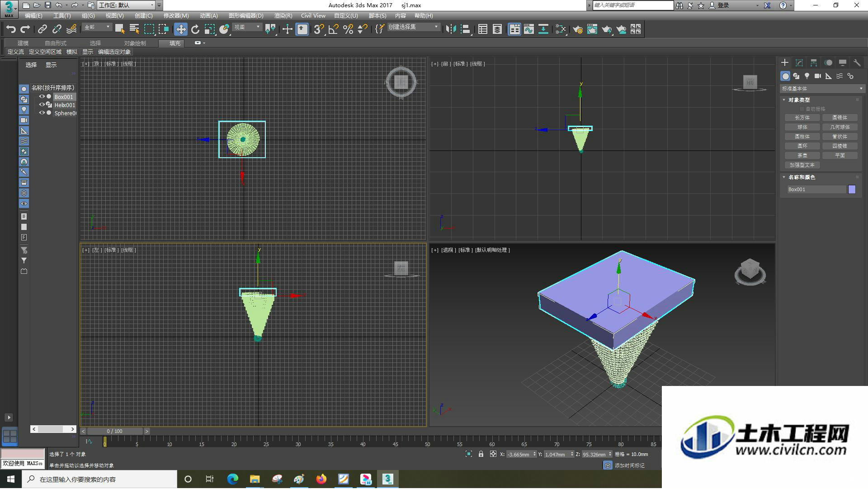The image size is (868, 489).
Task: Expand the scene explorer play arrow
Action: click(x=9, y=418)
